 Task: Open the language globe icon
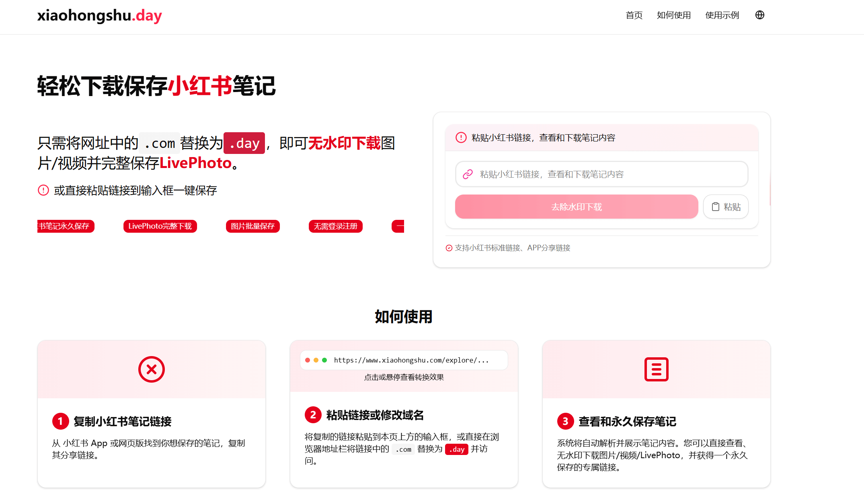coord(760,15)
